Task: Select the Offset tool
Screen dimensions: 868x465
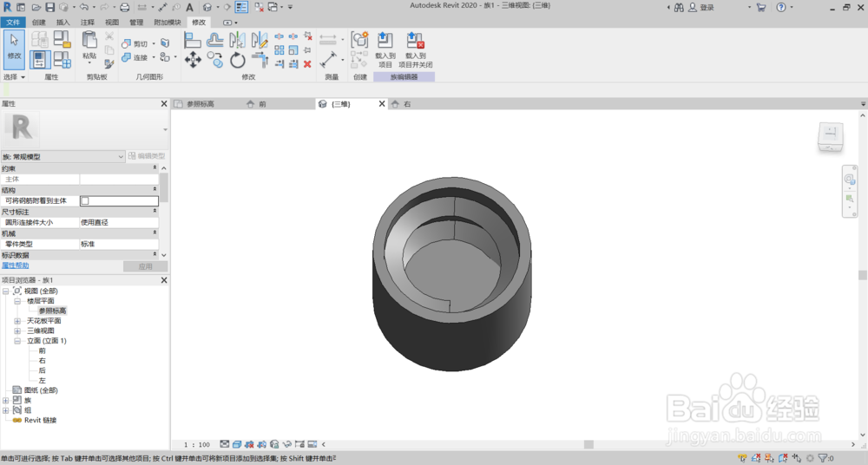Action: pos(214,40)
